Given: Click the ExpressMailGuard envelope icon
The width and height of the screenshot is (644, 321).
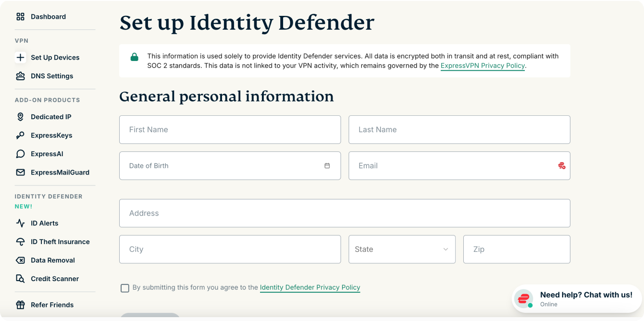Looking at the screenshot, I should click(20, 173).
